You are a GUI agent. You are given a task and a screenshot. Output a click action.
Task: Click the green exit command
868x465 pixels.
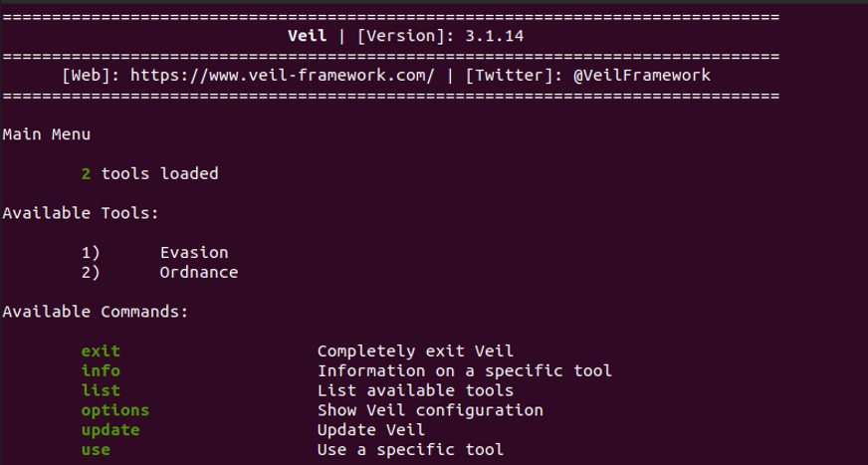click(101, 350)
